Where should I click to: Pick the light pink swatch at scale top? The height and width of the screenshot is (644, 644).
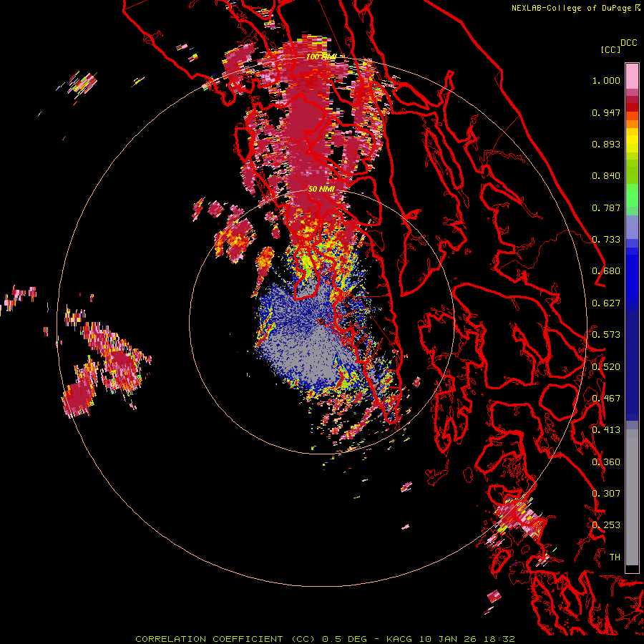[632, 76]
